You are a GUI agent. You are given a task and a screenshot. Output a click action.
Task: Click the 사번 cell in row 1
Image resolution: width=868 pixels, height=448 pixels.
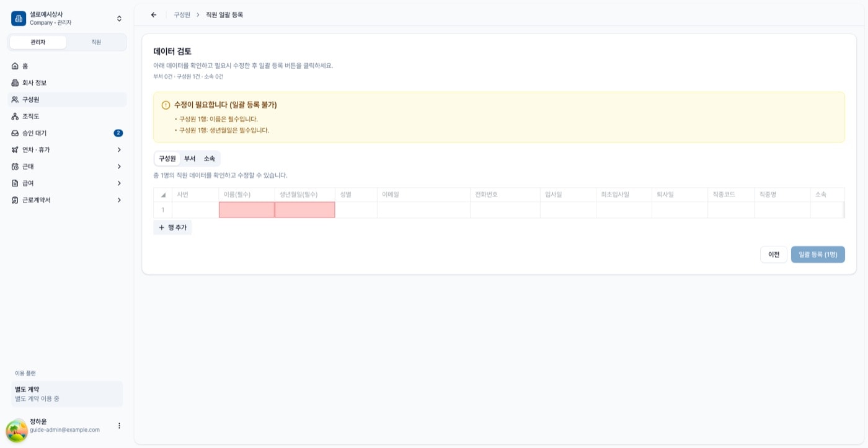point(195,210)
